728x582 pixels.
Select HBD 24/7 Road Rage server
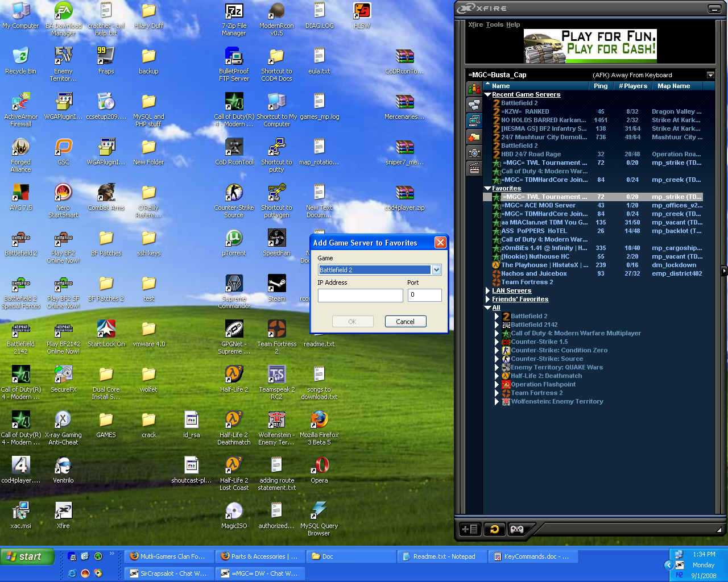click(597, 155)
